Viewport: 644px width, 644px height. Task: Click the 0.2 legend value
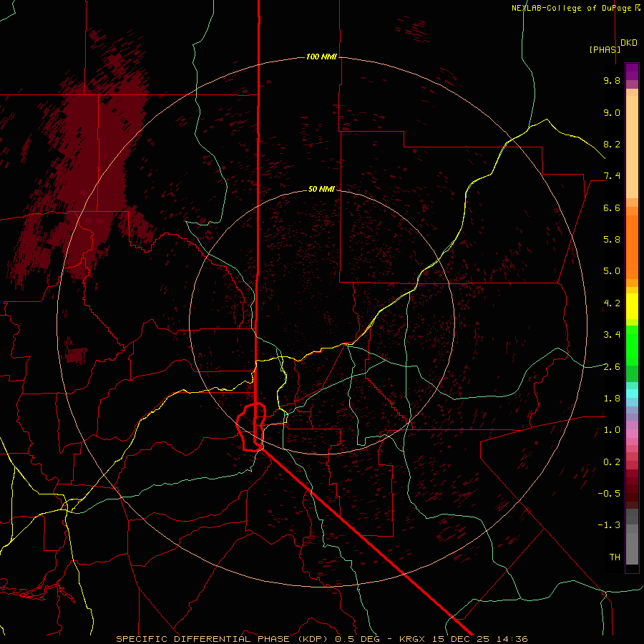pos(612,462)
